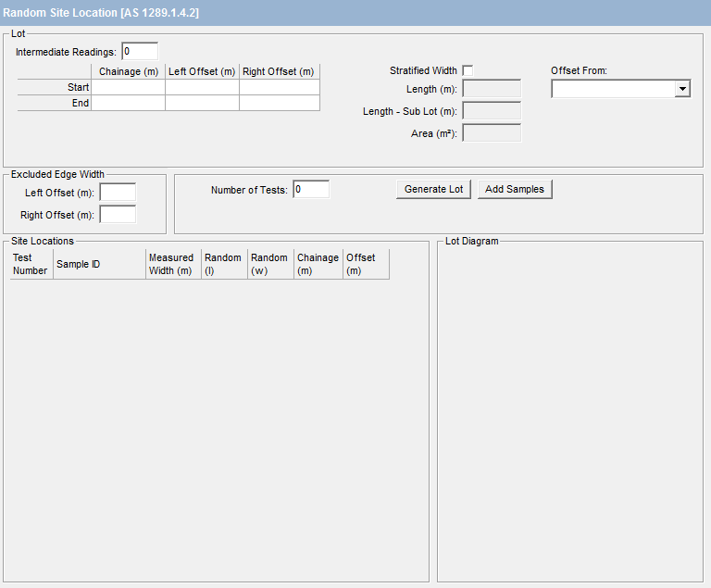This screenshot has height=588, width=711.
Task: Click the Start Left Offset cell
Action: [202, 87]
